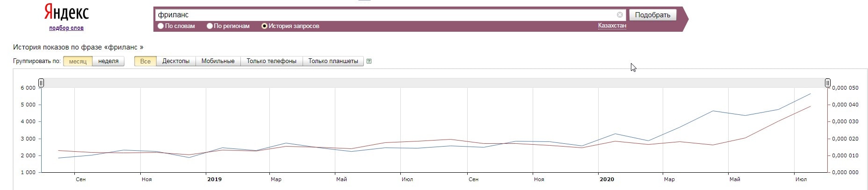Group the data by 'месяц'
Image resolution: width=868 pixels, height=190 pixels.
pyautogui.click(x=78, y=61)
